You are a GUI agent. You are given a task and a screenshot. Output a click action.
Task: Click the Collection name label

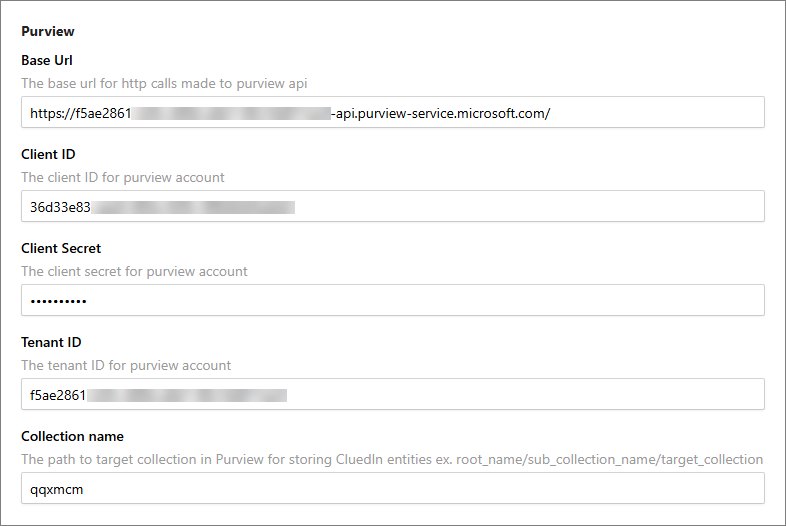pyautogui.click(x=71, y=436)
